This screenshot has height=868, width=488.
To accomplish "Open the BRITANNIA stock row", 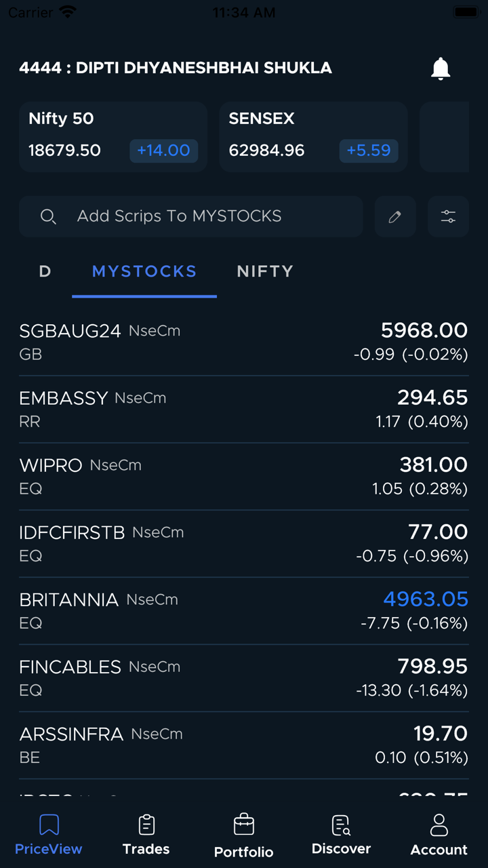I will (x=244, y=610).
